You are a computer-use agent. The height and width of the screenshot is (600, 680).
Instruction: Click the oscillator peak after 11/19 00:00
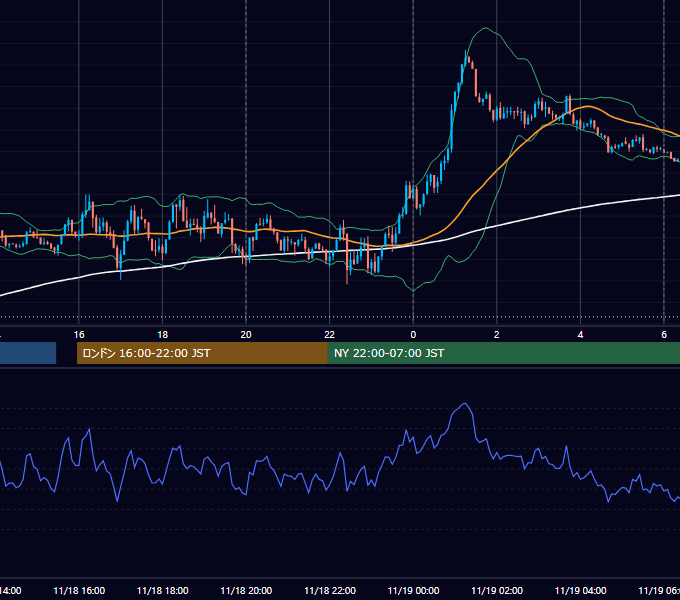(465, 404)
